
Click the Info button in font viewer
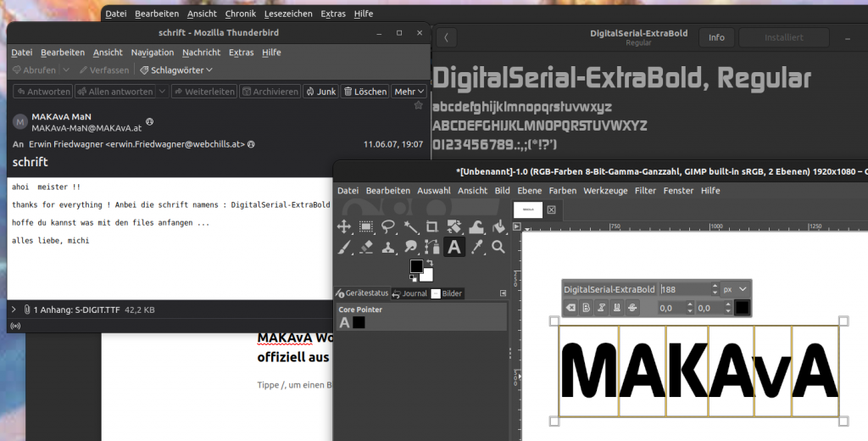(x=716, y=37)
